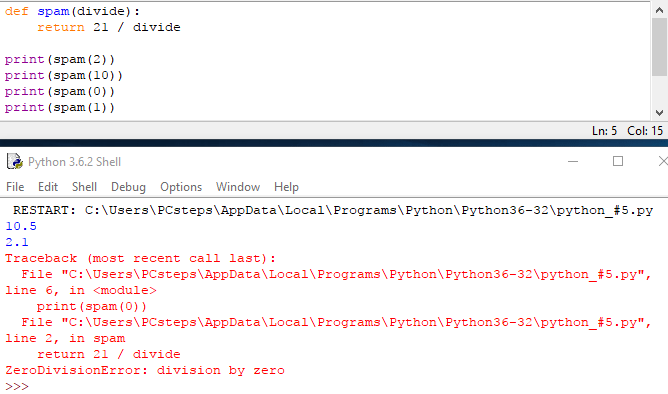
Task: Click the editor scrollbar up arrow
Action: [x=659, y=10]
